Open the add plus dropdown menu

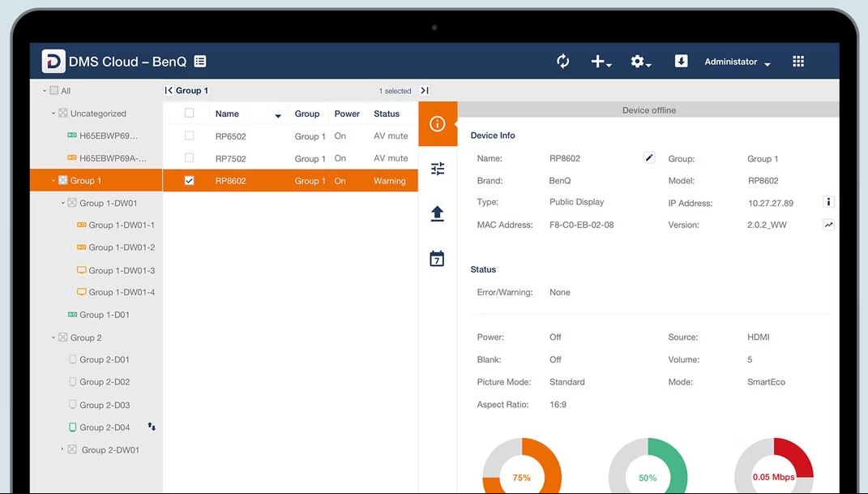[x=601, y=62]
